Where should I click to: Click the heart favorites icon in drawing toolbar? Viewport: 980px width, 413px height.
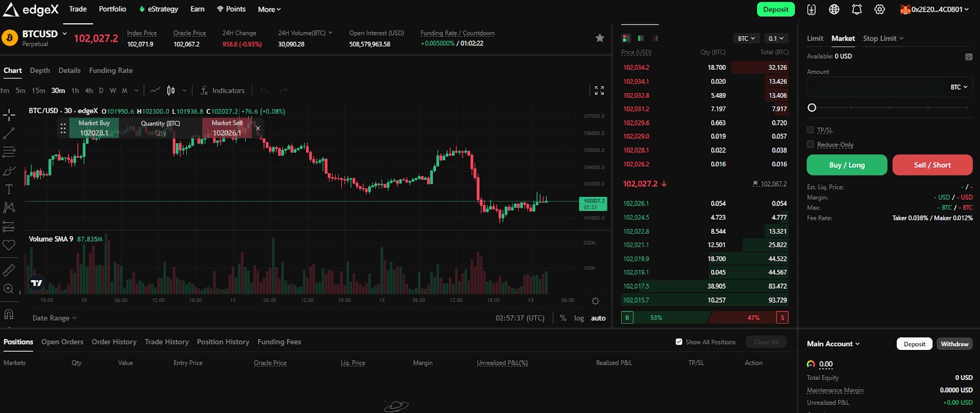[x=9, y=245]
